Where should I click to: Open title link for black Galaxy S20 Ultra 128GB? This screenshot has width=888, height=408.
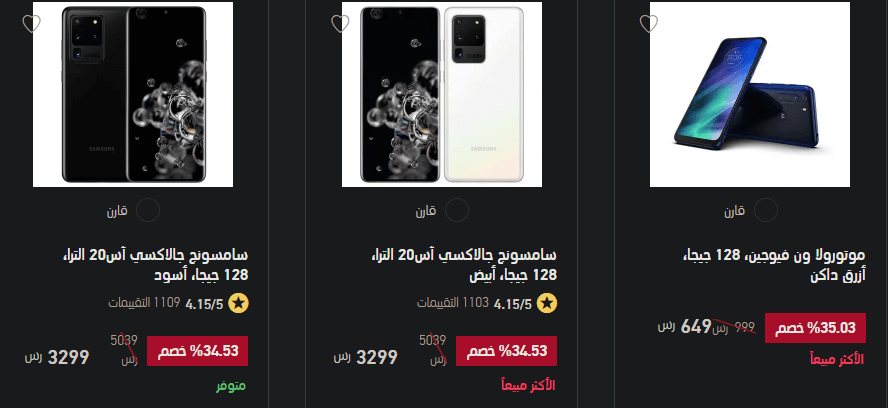click(x=155, y=265)
